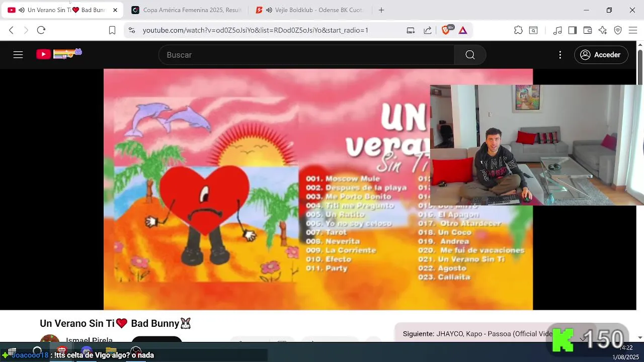Toggle the browser sidebar panel
Image resolution: width=644 pixels, height=362 pixels.
(573, 30)
